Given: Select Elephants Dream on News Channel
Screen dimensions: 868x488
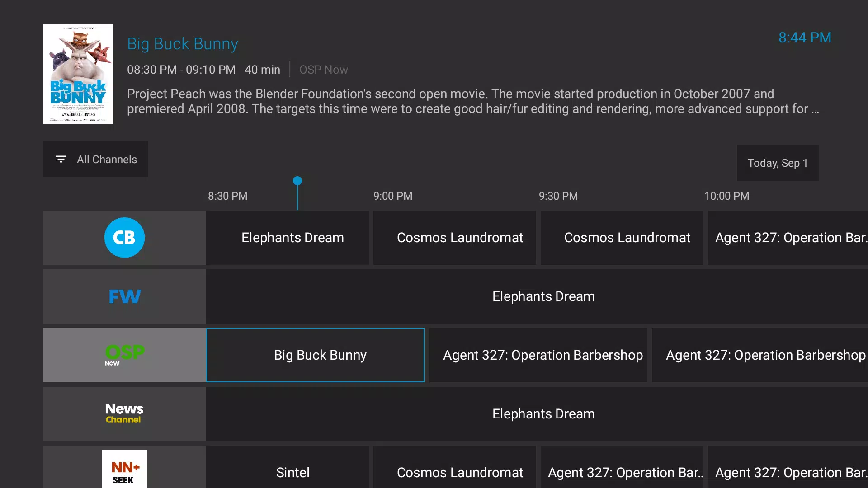Looking at the screenshot, I should pos(537,414).
